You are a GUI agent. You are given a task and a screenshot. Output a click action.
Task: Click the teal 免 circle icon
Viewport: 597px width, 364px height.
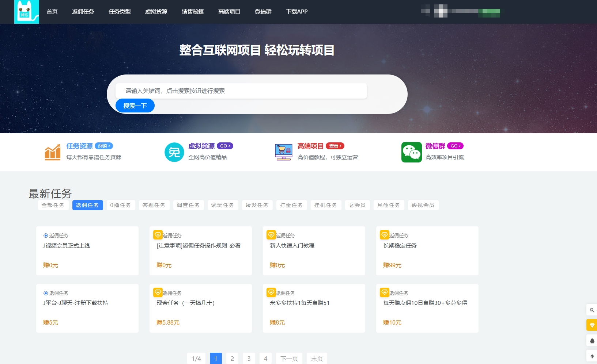pos(174,152)
